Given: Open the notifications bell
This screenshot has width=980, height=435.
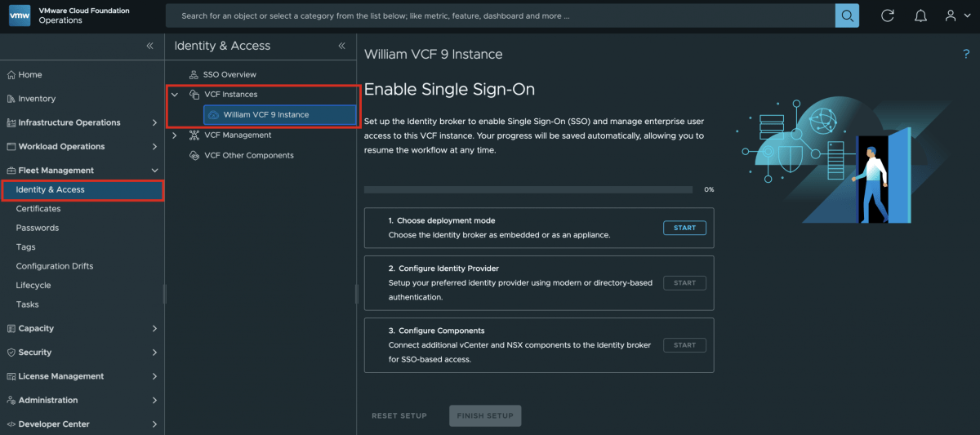Looking at the screenshot, I should pyautogui.click(x=920, y=16).
